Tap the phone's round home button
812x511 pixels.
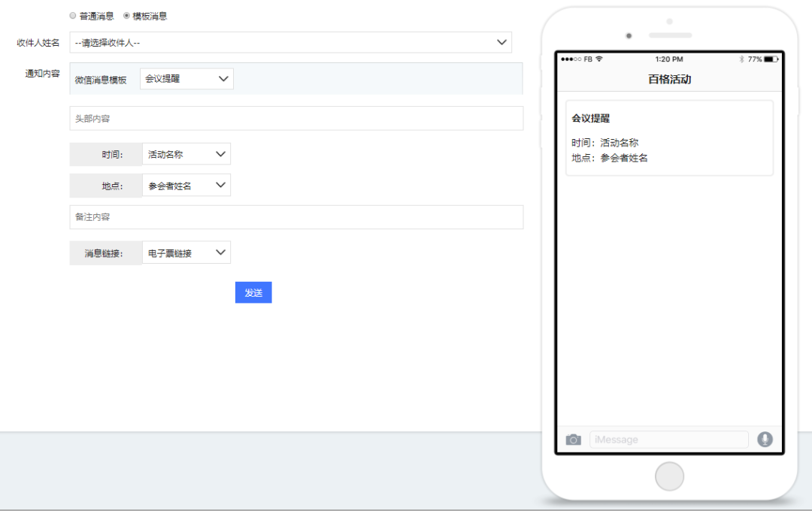(x=669, y=476)
